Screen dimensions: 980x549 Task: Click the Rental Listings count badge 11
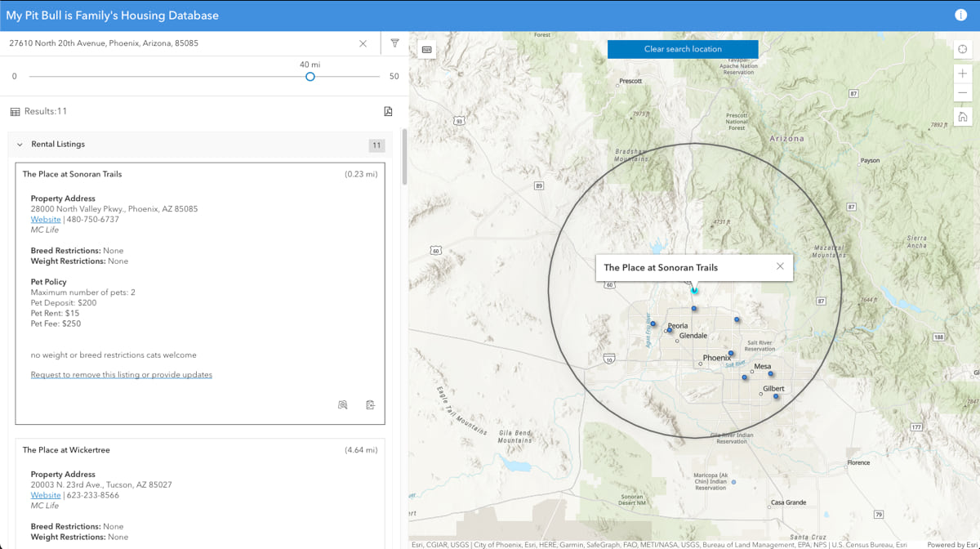click(376, 145)
